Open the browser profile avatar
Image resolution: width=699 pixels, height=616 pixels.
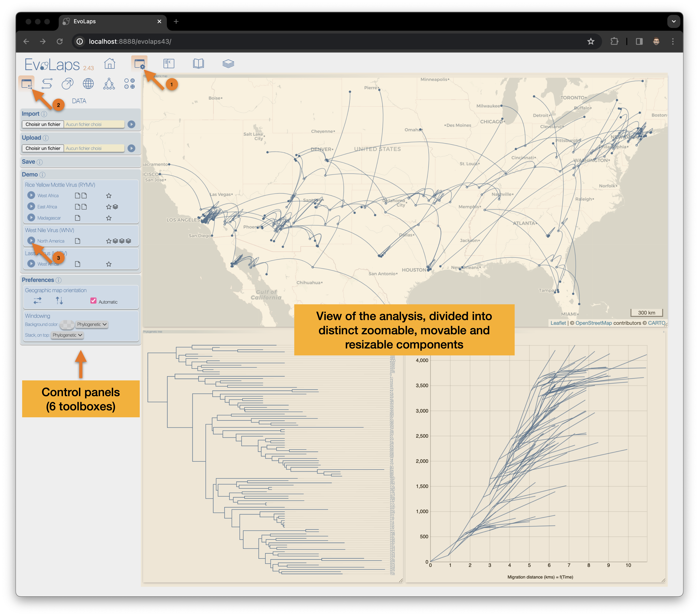tap(656, 41)
